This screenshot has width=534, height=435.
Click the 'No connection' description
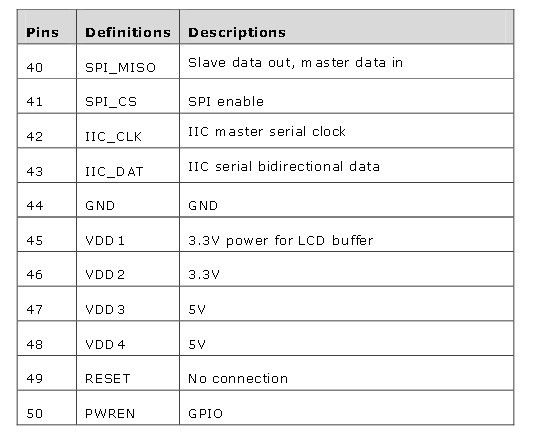(238, 378)
